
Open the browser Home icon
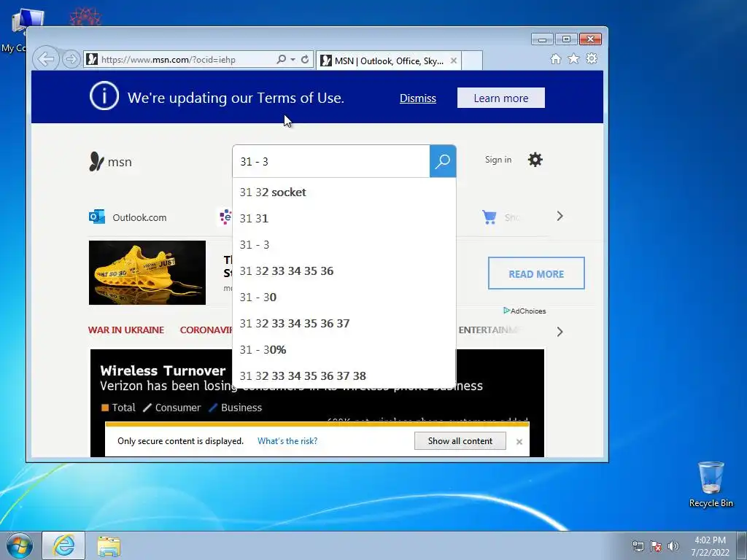(555, 58)
